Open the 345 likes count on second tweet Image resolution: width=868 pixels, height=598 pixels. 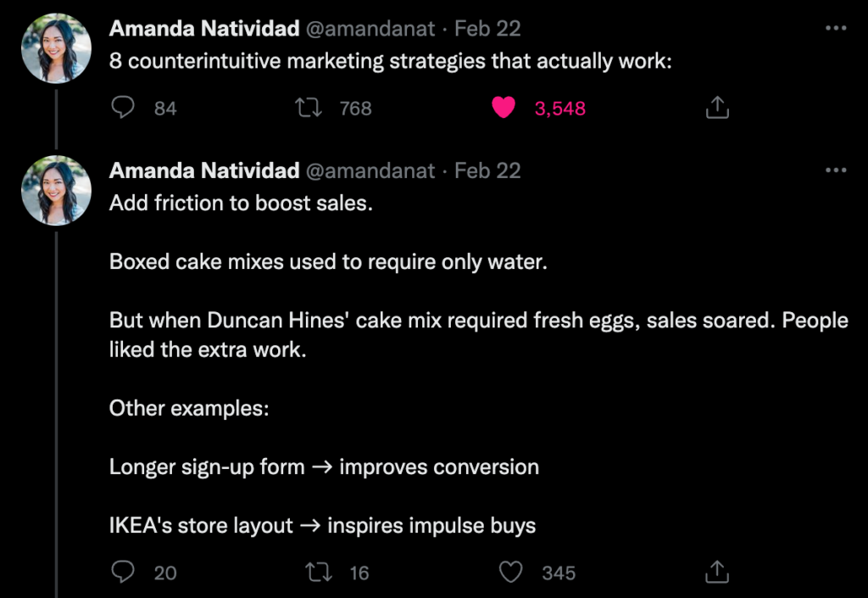[x=559, y=573]
